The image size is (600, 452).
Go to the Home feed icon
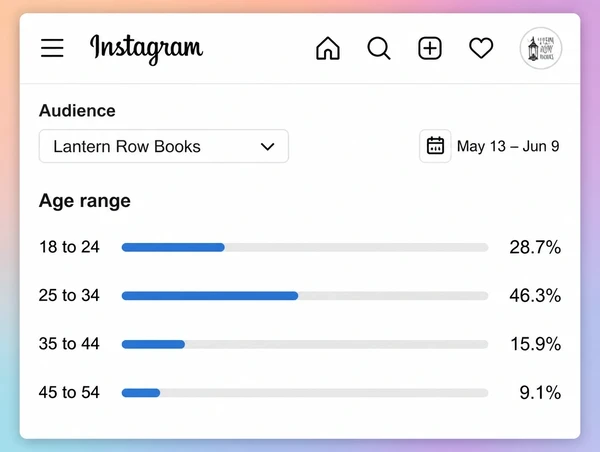pos(328,48)
